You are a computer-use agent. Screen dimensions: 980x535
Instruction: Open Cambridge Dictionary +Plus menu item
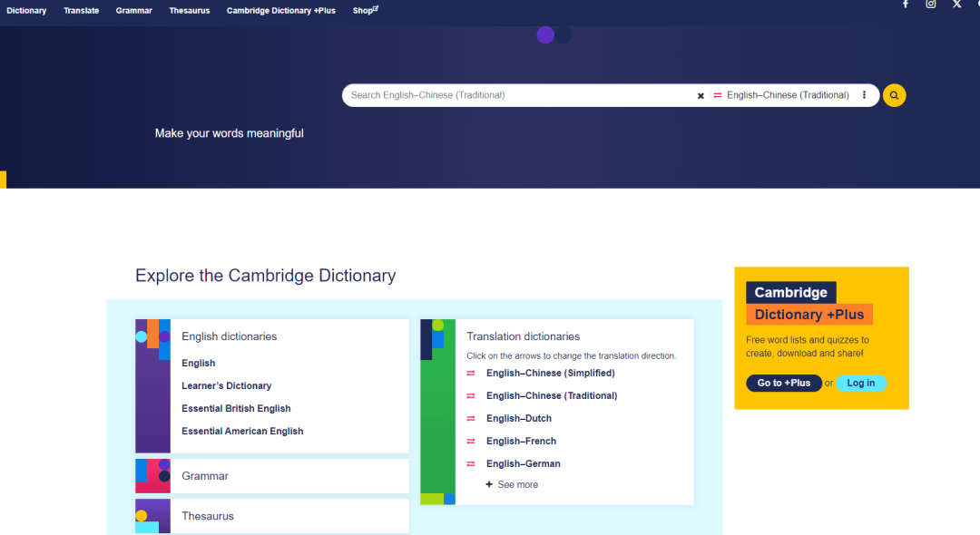coord(280,11)
